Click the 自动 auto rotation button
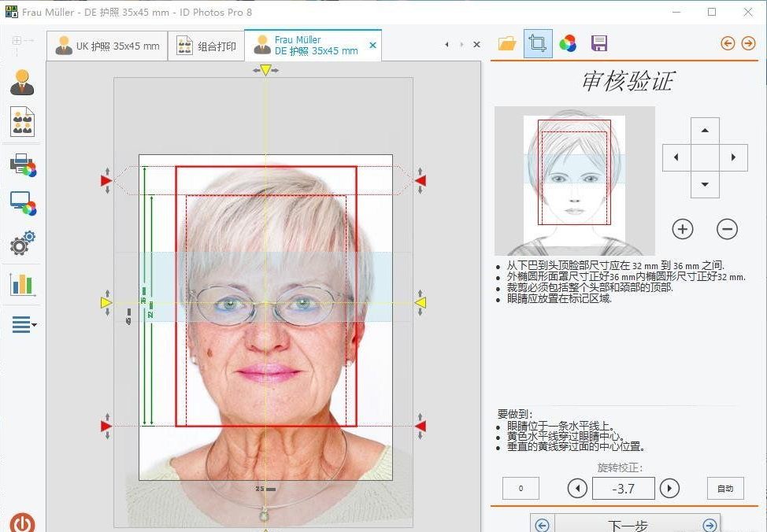The image size is (767, 532). pos(724,488)
